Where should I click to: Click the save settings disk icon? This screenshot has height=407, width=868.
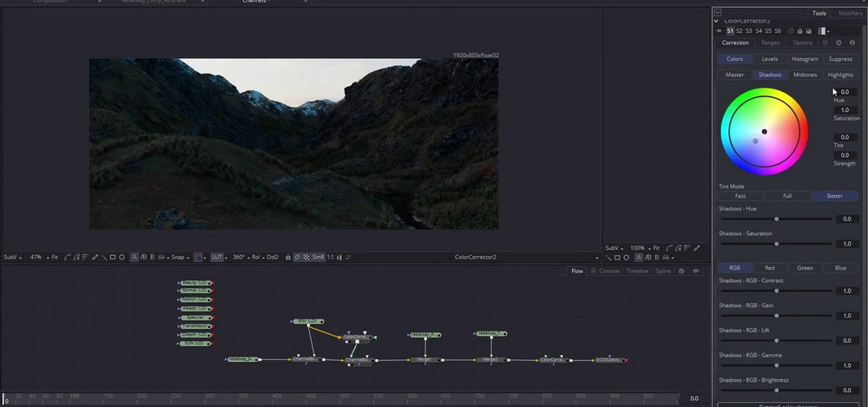click(809, 31)
